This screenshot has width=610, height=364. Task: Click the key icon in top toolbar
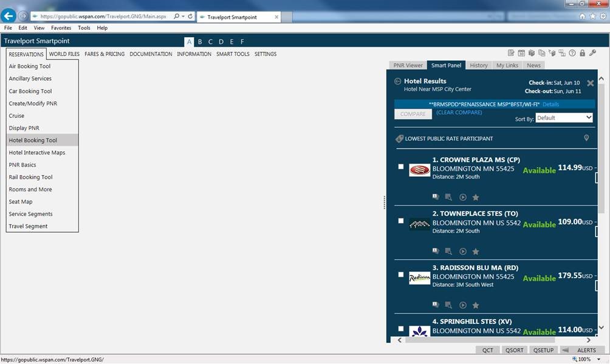tap(592, 53)
